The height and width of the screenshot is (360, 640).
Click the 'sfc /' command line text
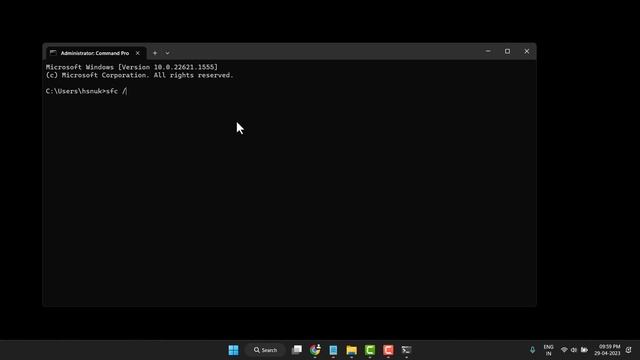(116, 91)
